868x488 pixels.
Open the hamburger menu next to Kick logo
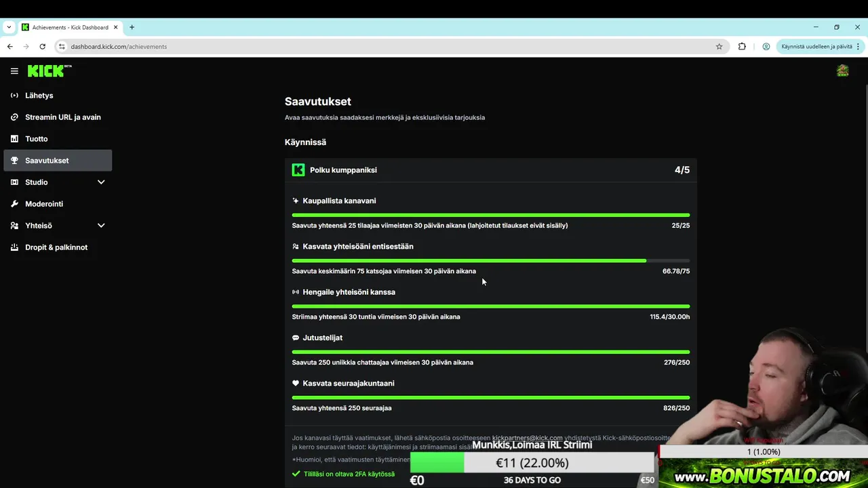pyautogui.click(x=14, y=71)
